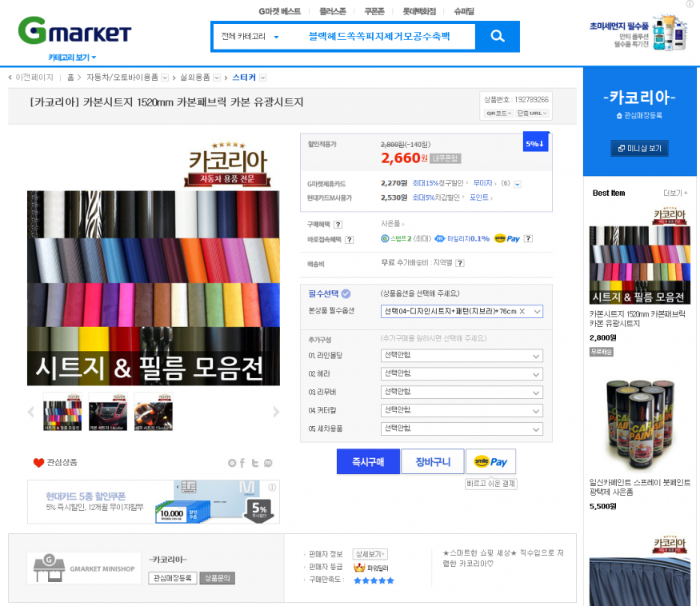The image size is (700, 606).
Task: Select second product thumbnail with car dashboard
Action: (x=108, y=412)
